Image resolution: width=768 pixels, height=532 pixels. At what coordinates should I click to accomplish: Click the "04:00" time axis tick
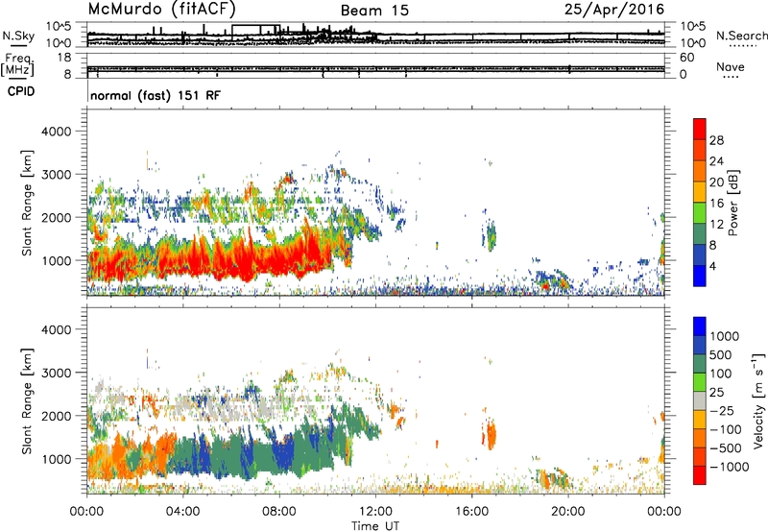[182, 512]
